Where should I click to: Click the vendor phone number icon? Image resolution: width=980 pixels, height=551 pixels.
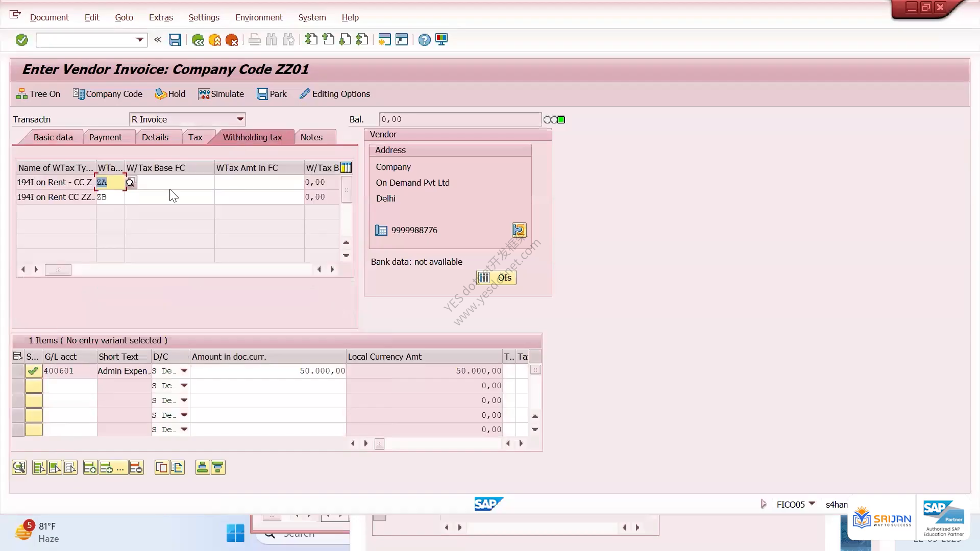pyautogui.click(x=381, y=230)
